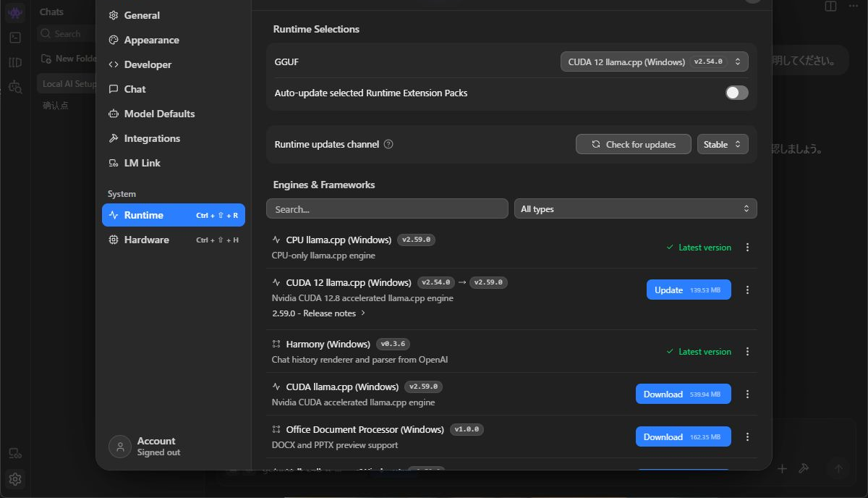Click the Engines & Frameworks search field
The image size is (868, 498).
tap(387, 208)
